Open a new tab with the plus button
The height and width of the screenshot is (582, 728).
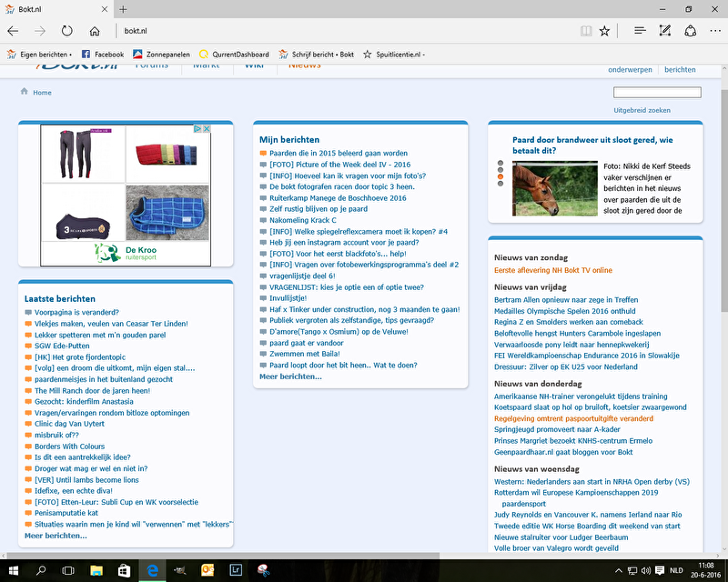(123, 9)
